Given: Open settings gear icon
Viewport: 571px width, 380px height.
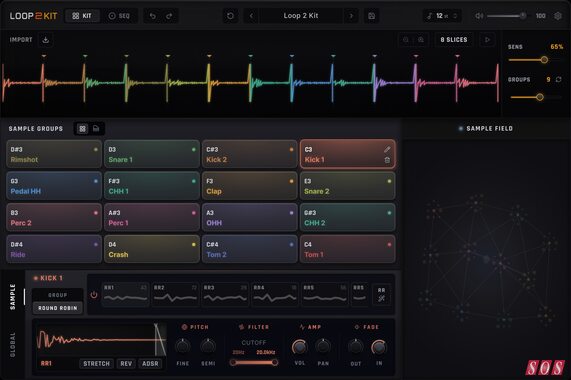Looking at the screenshot, I should click(558, 16).
